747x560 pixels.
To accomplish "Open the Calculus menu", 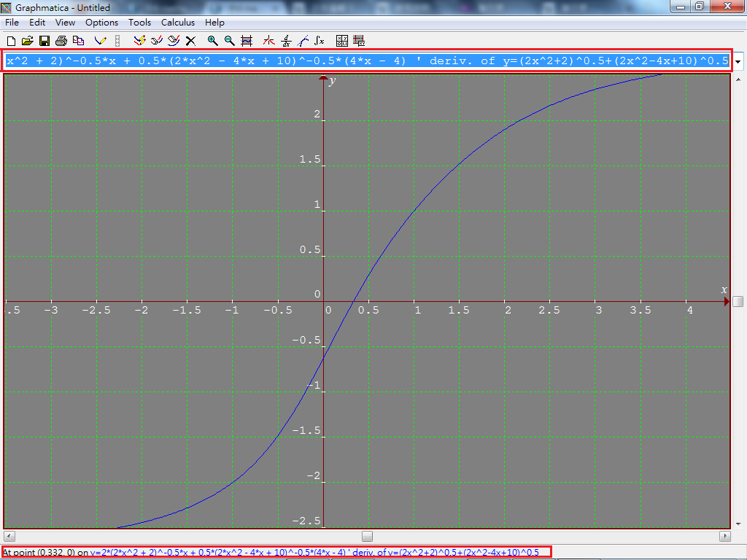I will tap(178, 23).
